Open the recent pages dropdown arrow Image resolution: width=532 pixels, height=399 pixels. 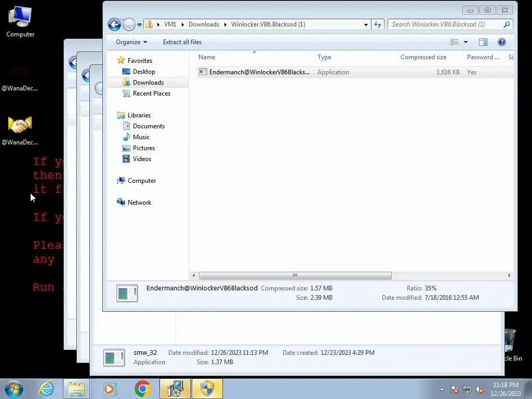click(x=139, y=25)
